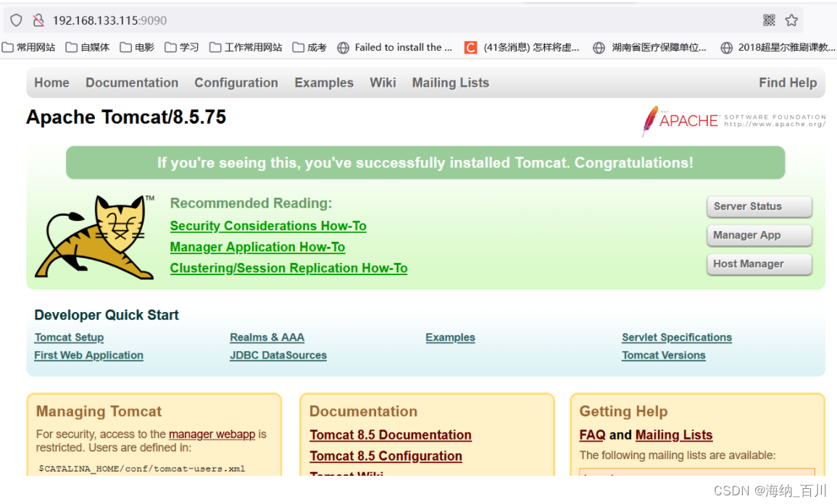The image size is (837, 504).
Task: Click the address bar URL 192.168.133.115:9090
Action: point(109,20)
